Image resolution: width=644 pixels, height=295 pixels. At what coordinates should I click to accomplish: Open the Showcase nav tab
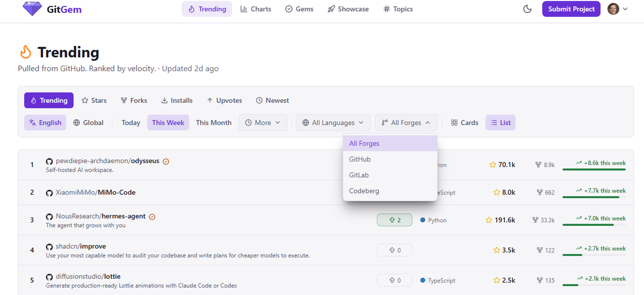tap(348, 9)
